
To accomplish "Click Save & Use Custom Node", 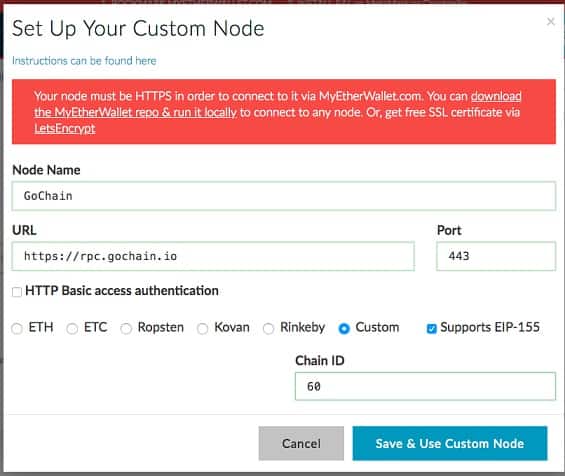I will tap(450, 443).
